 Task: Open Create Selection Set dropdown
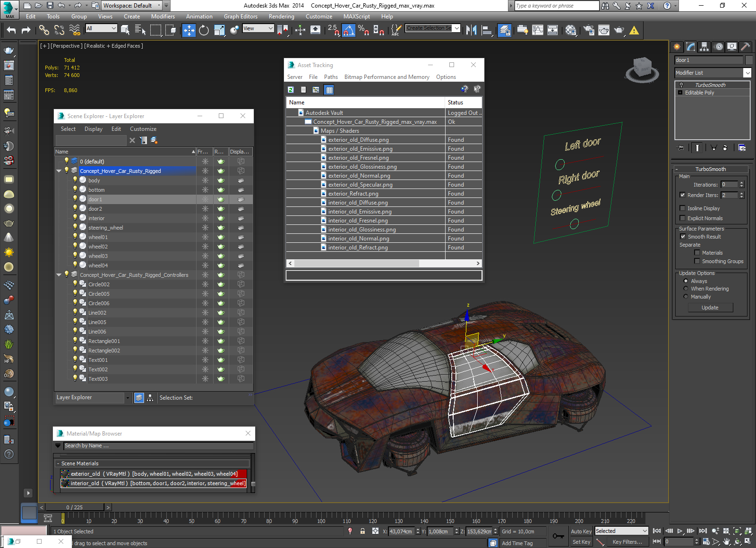(433, 28)
